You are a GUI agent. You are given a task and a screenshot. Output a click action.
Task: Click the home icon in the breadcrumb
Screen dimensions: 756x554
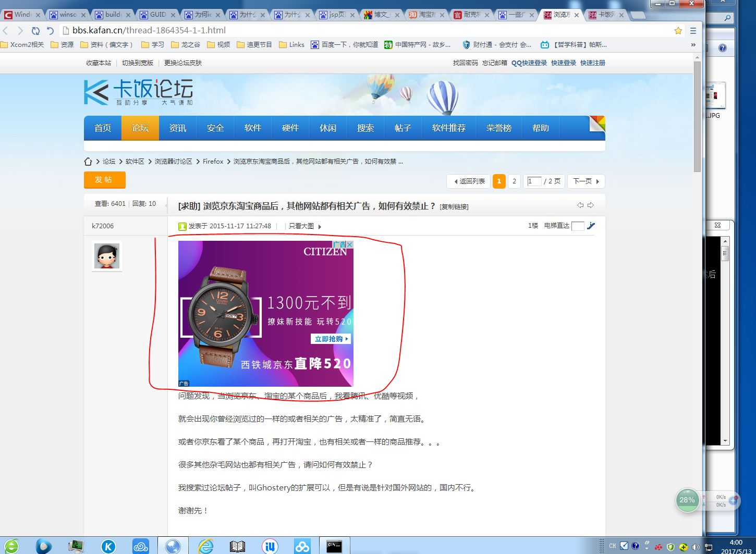click(x=88, y=162)
